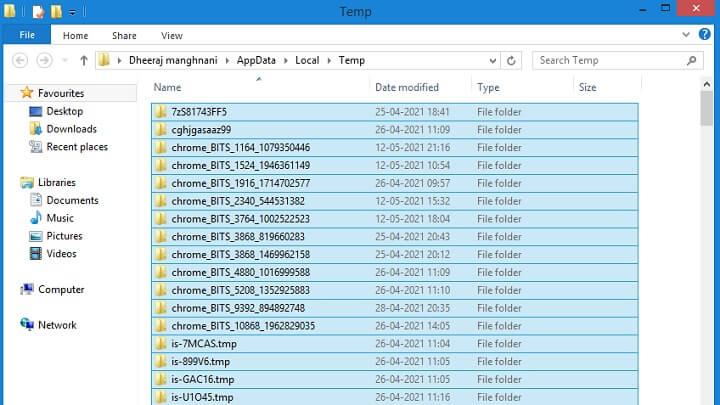Expand the arrow after Local breadcrumb
The image size is (720, 405).
point(329,61)
